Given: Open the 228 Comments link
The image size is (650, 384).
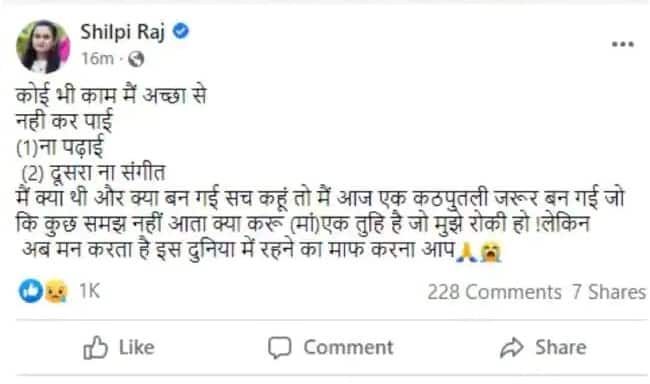Looking at the screenshot, I should (494, 292).
